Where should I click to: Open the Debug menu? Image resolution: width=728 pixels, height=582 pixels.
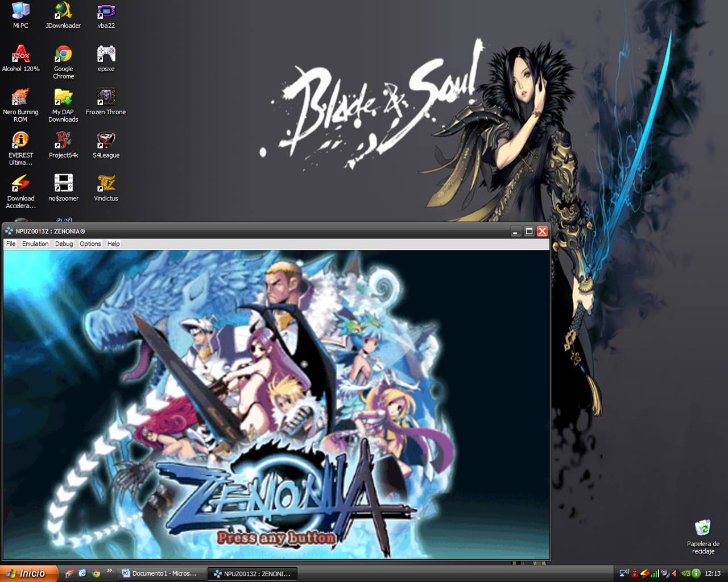(x=64, y=243)
